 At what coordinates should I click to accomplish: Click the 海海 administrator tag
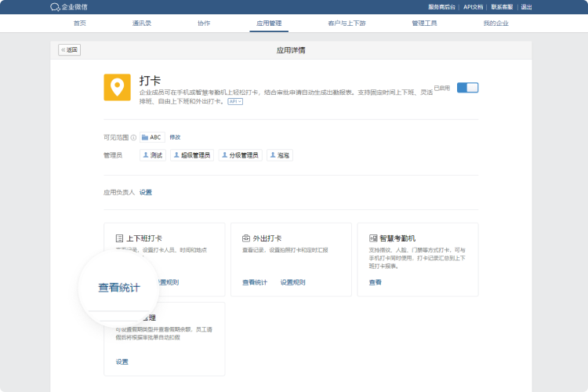point(280,155)
